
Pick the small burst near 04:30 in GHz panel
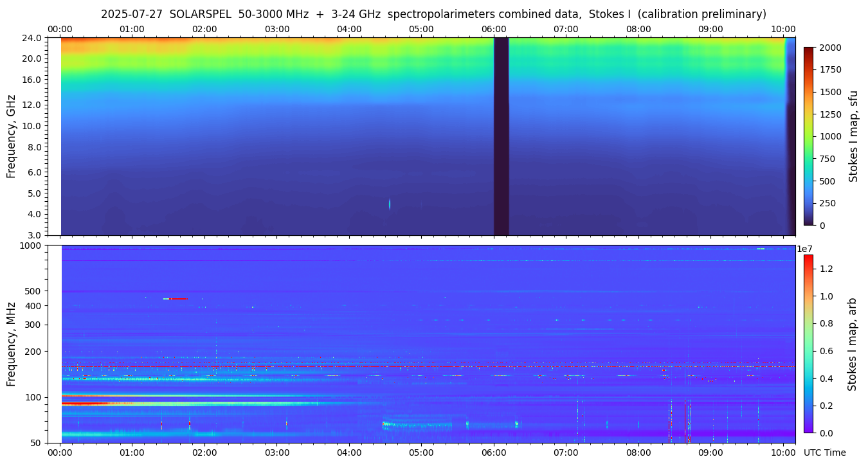pyautogui.click(x=390, y=204)
